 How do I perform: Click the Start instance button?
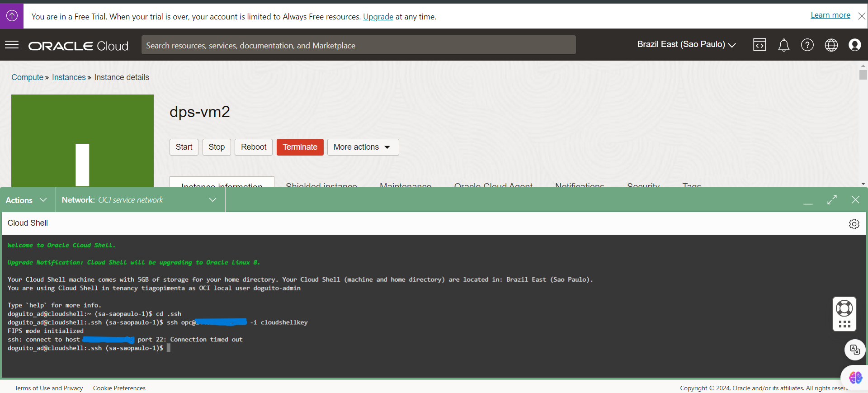(x=184, y=147)
